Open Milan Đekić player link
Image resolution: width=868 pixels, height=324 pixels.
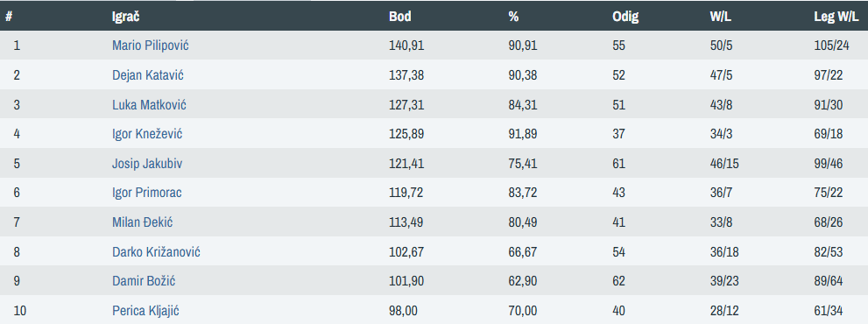142,222
